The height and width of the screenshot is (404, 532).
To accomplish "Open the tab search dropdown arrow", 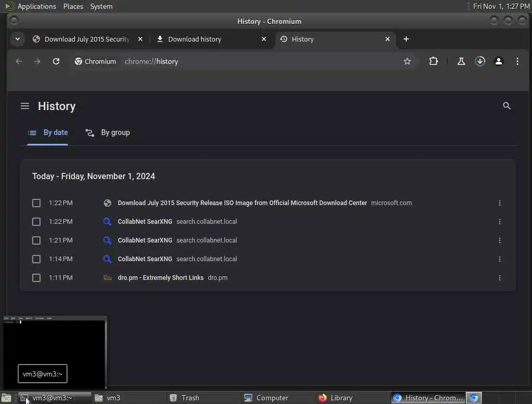I will tap(18, 39).
